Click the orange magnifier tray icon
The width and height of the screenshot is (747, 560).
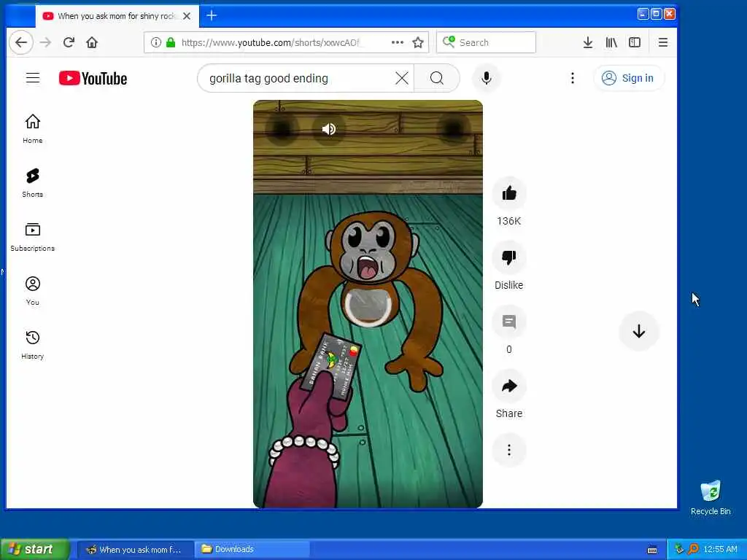tap(693, 550)
